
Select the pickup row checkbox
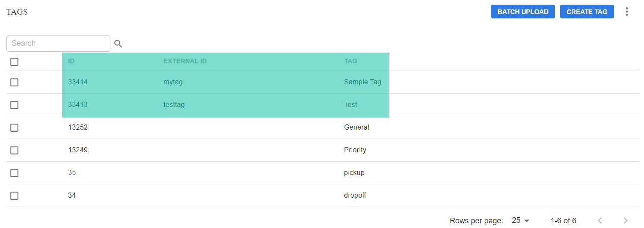coord(15,173)
